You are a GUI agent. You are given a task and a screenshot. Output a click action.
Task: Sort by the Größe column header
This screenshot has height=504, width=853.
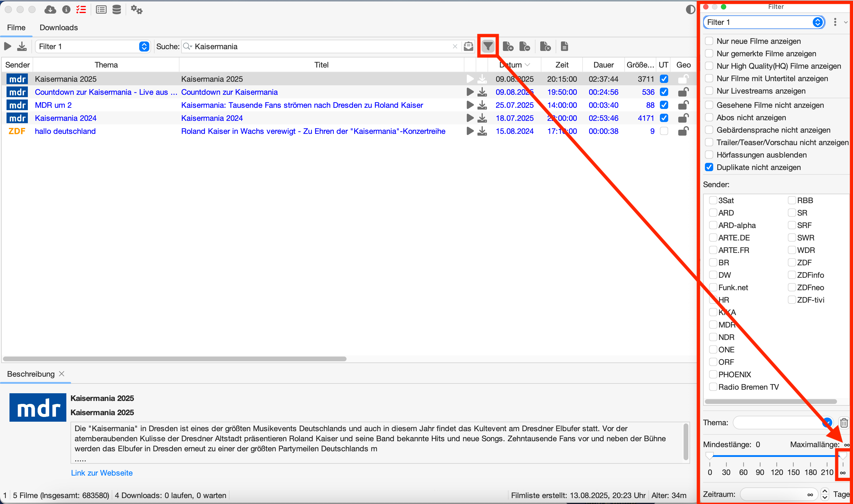pos(640,65)
